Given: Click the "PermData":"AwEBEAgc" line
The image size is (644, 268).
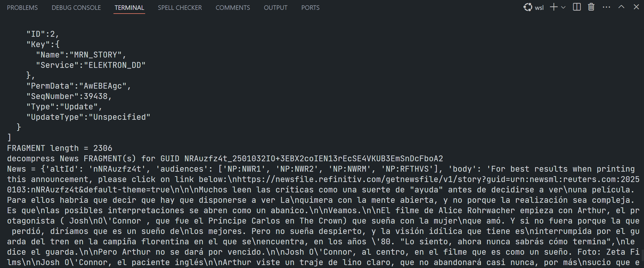Looking at the screenshot, I should tap(79, 86).
